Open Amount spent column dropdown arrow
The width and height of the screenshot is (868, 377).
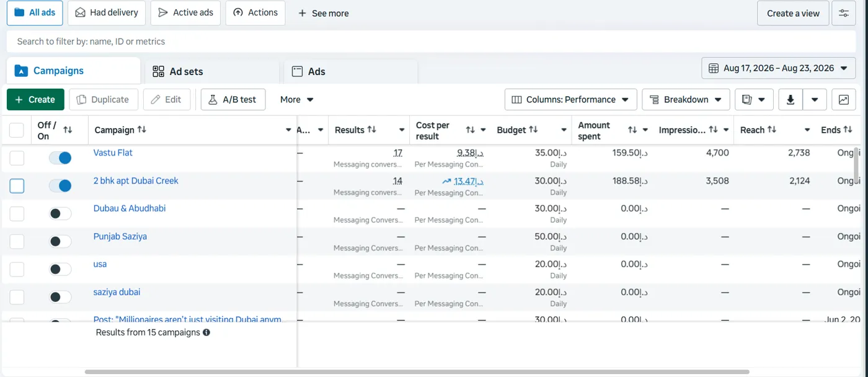(x=645, y=130)
